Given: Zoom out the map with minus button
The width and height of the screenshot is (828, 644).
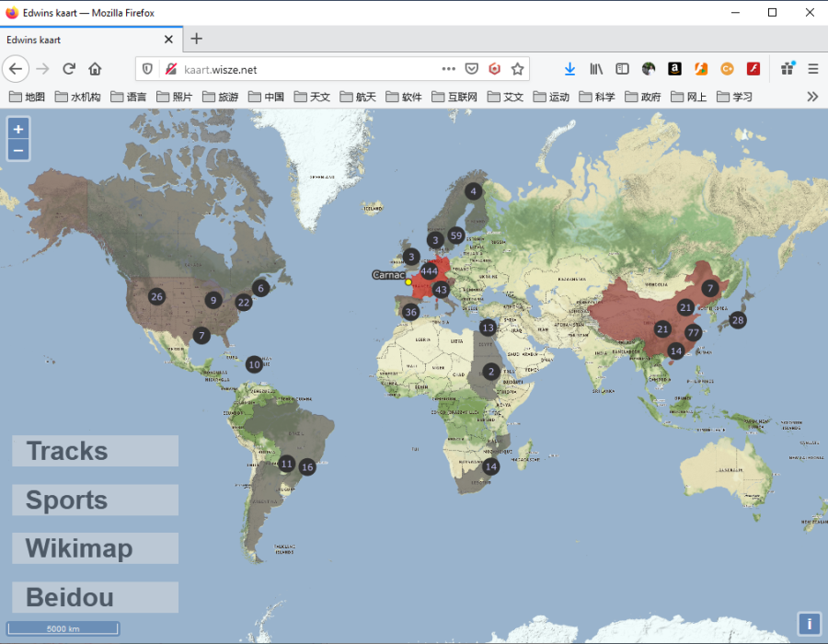Looking at the screenshot, I should (18, 151).
